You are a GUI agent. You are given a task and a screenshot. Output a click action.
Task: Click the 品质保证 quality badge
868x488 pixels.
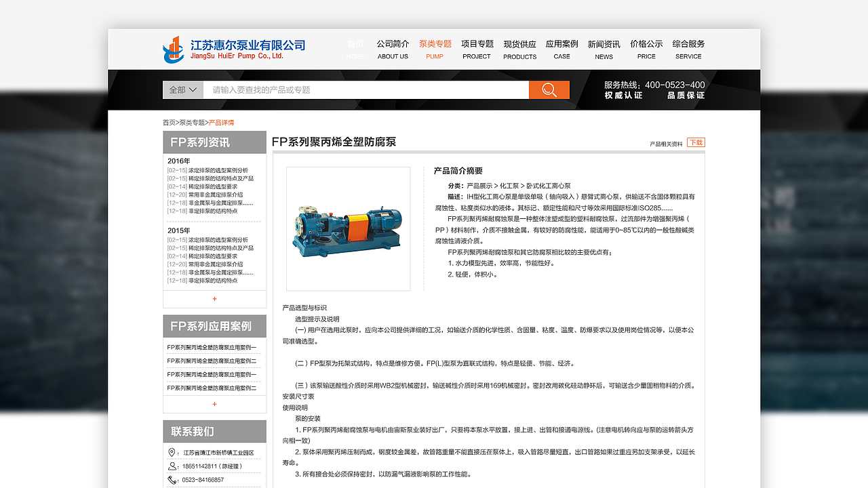click(686, 96)
